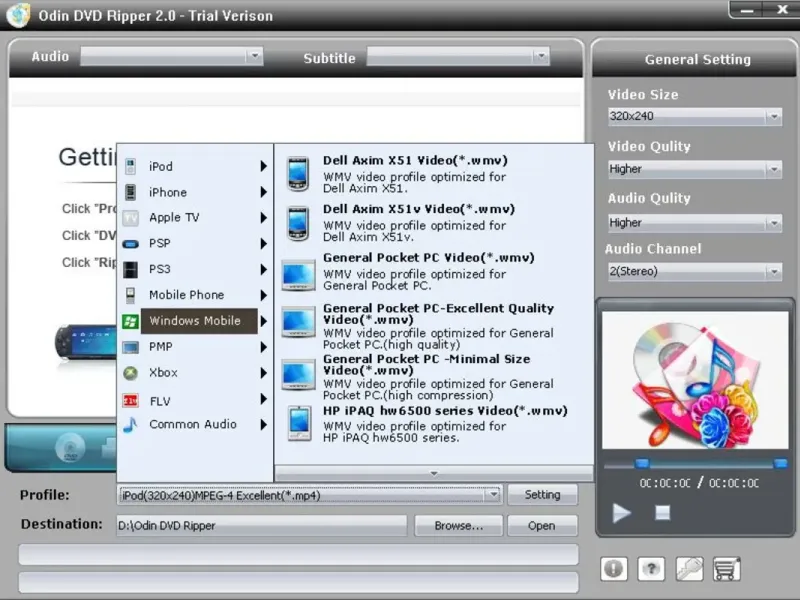Click the key registration icon
This screenshot has height=600, width=800.
[689, 568]
